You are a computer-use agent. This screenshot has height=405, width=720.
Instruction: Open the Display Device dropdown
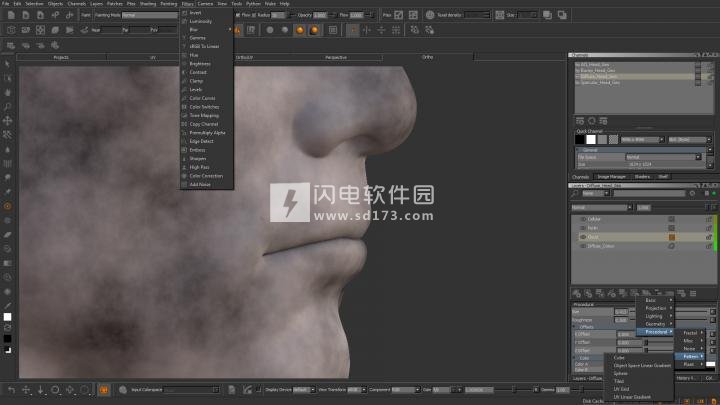click(x=304, y=390)
